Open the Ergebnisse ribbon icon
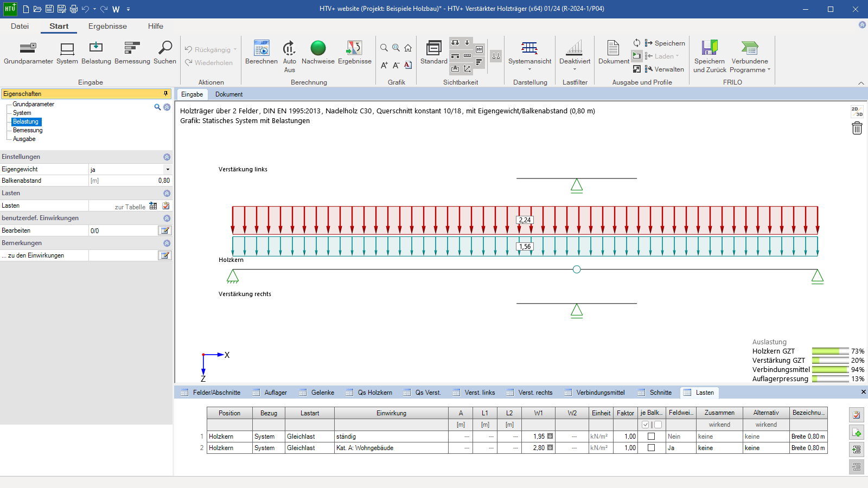The width and height of the screenshot is (868, 488). [355, 53]
